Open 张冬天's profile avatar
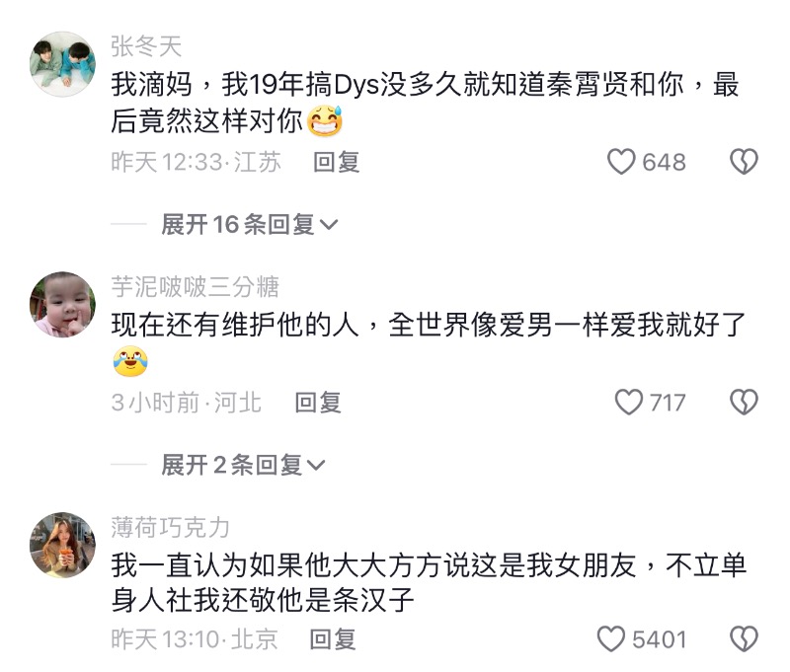Viewport: 790px width, 672px height. click(62, 64)
